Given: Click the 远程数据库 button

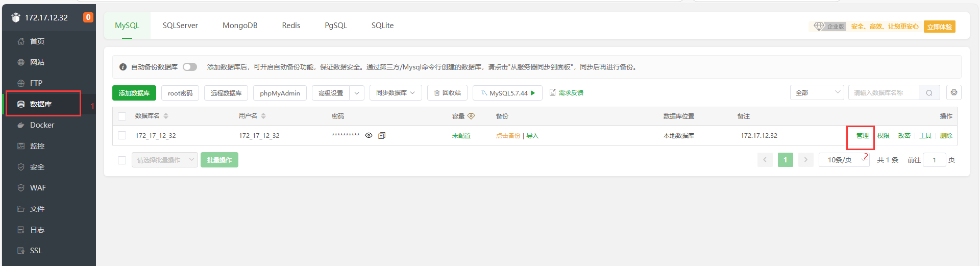Looking at the screenshot, I should pos(226,93).
